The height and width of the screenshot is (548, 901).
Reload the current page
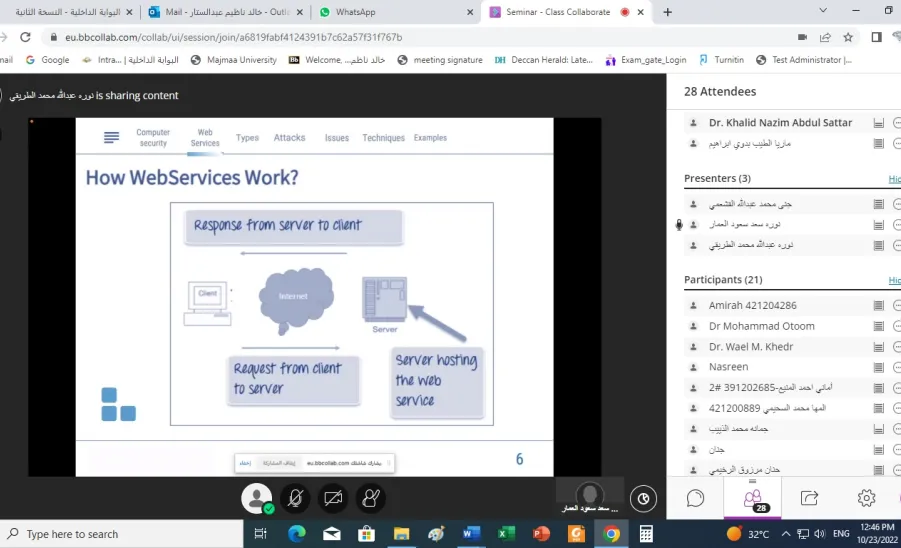pos(25,37)
